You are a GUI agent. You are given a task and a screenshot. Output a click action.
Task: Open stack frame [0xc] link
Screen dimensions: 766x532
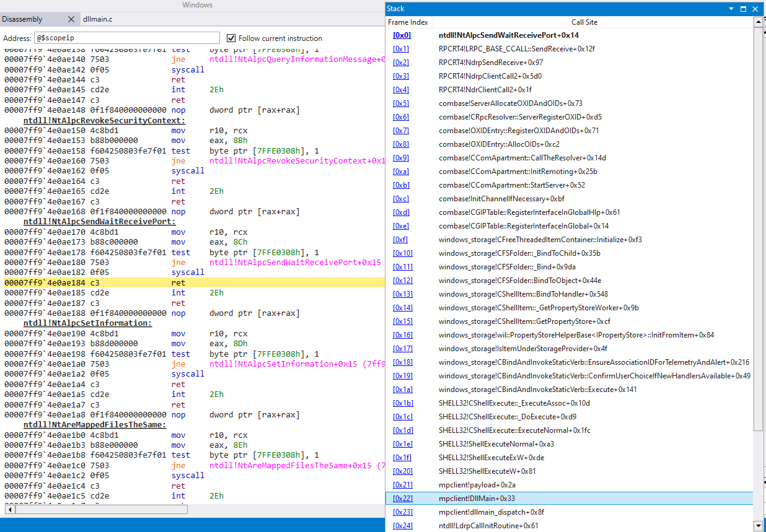pos(401,199)
